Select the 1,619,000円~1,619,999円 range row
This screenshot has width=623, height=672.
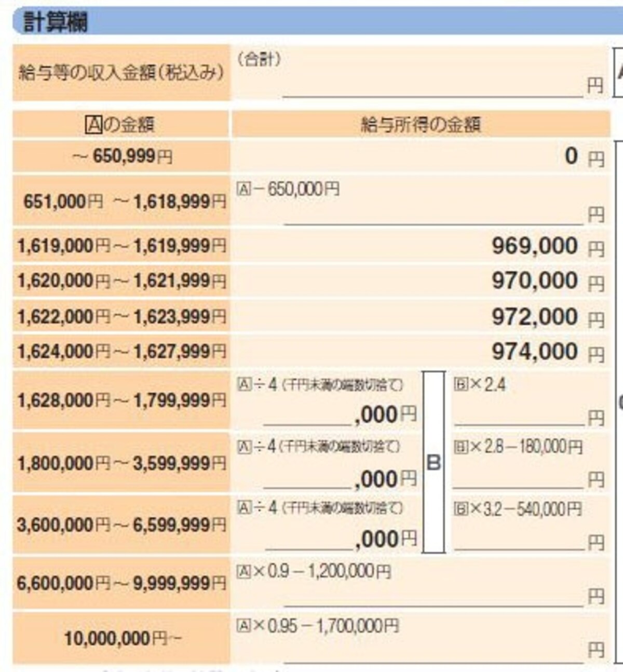(121, 246)
